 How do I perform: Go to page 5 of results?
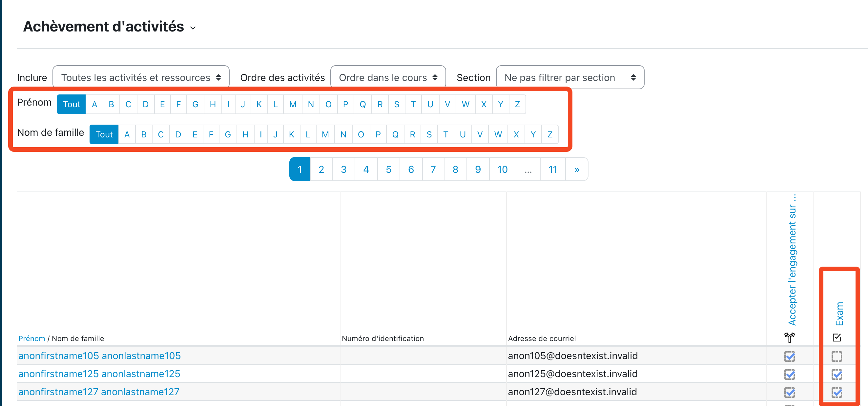[388, 170]
